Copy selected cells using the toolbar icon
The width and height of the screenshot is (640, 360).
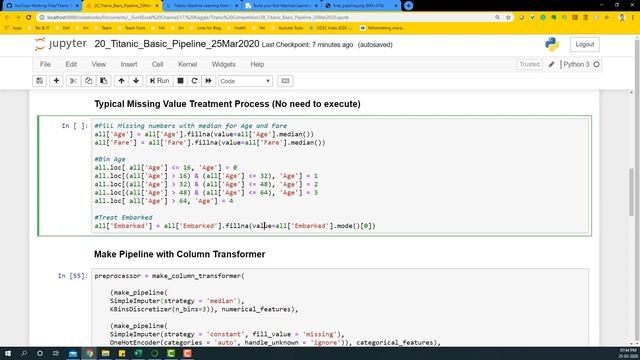(89, 81)
